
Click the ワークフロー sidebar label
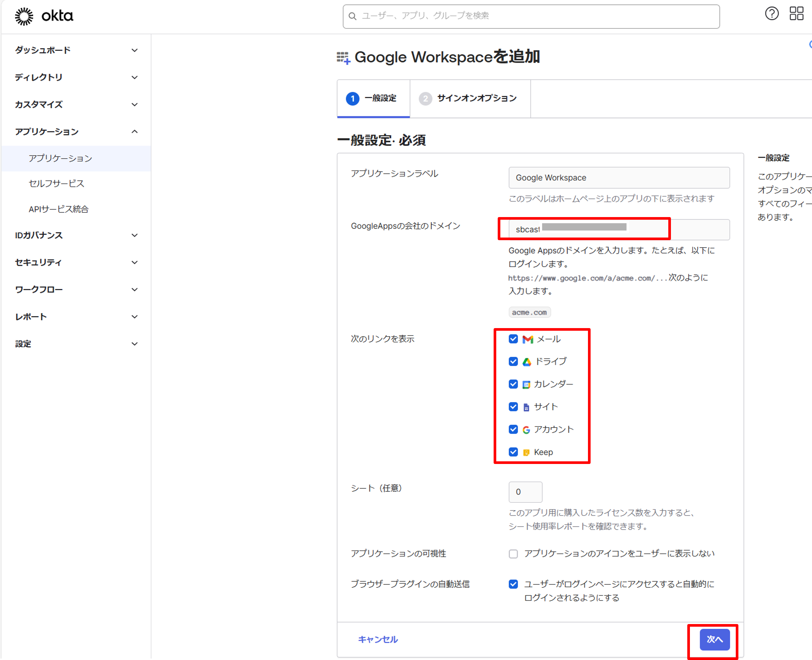coord(39,290)
